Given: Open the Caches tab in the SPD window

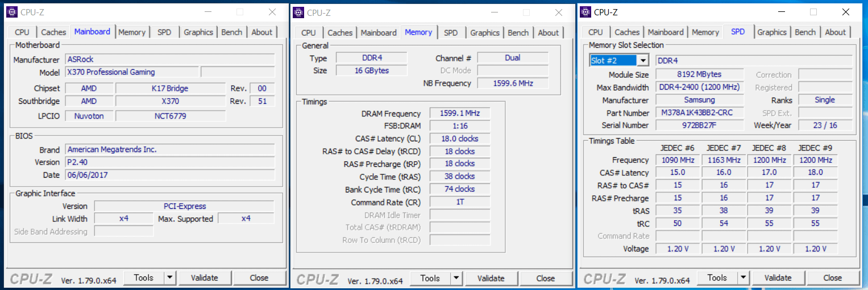Looking at the screenshot, I should tap(627, 32).
